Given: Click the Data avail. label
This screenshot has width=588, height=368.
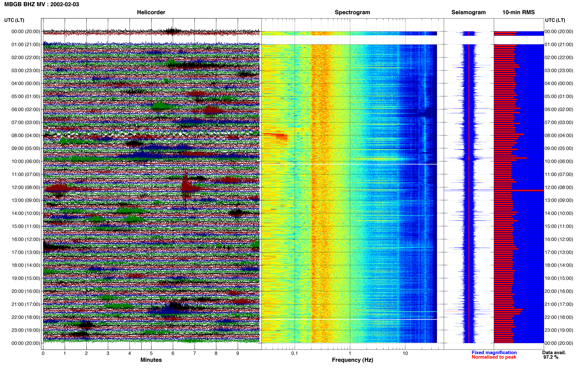Looking at the screenshot, I should (x=554, y=352).
